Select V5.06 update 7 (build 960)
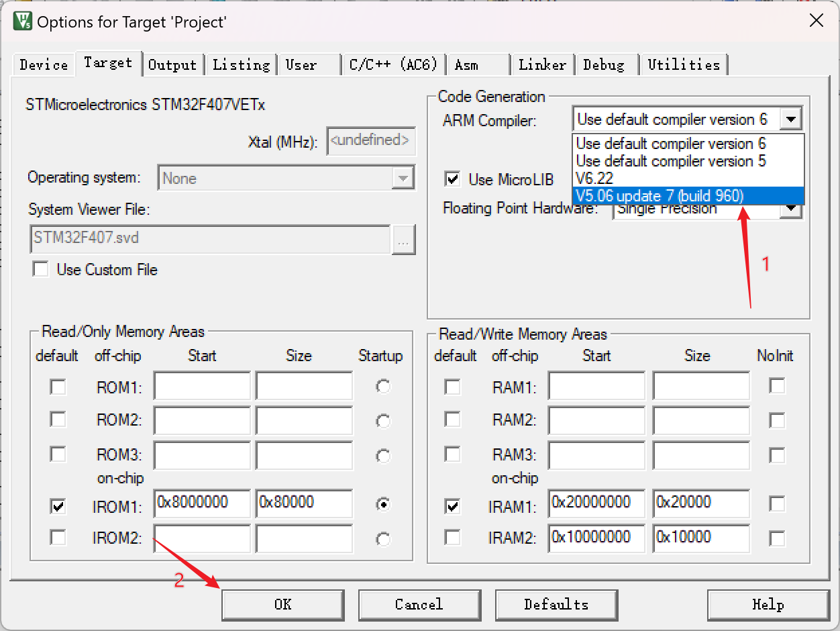840x631 pixels. point(688,196)
